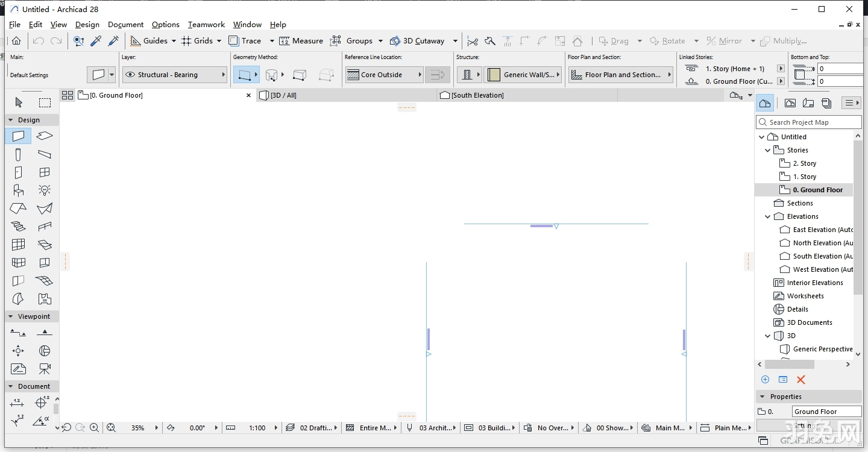Select the Stair tool
This screenshot has width=868, height=452.
click(18, 227)
